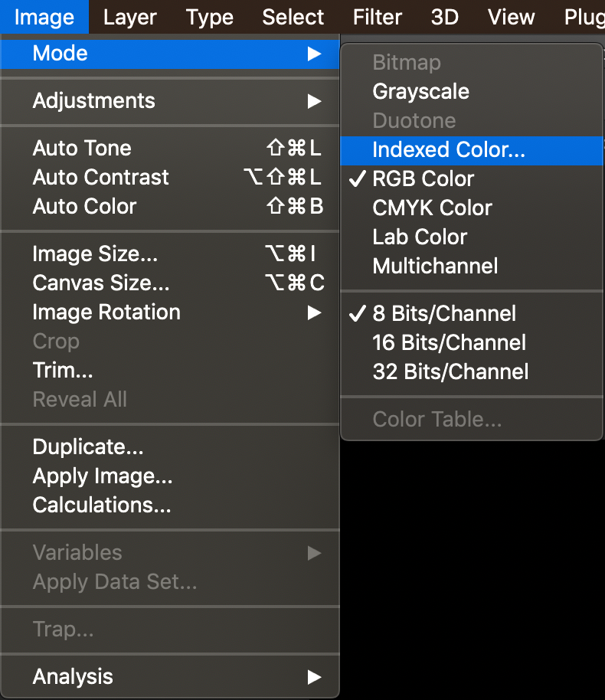Open the Mode submenu arrow
Viewport: 605px width, 700px height.
314,54
